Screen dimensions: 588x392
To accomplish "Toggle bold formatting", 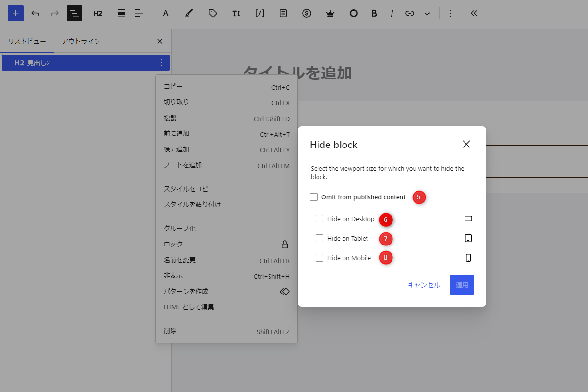I will coord(374,13).
